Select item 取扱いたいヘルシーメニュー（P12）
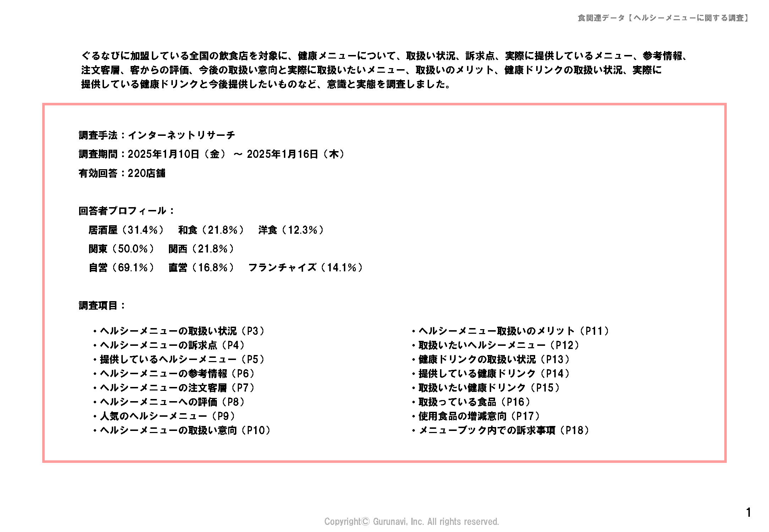Image resolution: width=769 pixels, height=532 pixels. click(496, 345)
